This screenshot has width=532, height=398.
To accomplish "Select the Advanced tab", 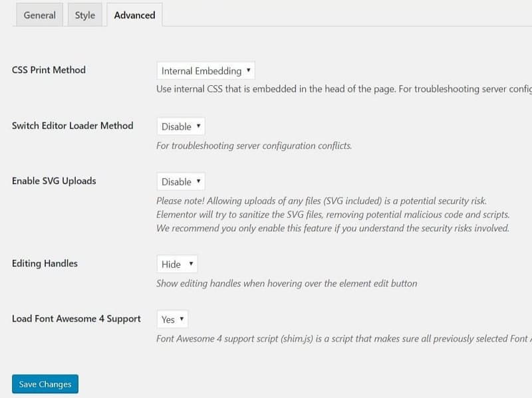I will [134, 15].
